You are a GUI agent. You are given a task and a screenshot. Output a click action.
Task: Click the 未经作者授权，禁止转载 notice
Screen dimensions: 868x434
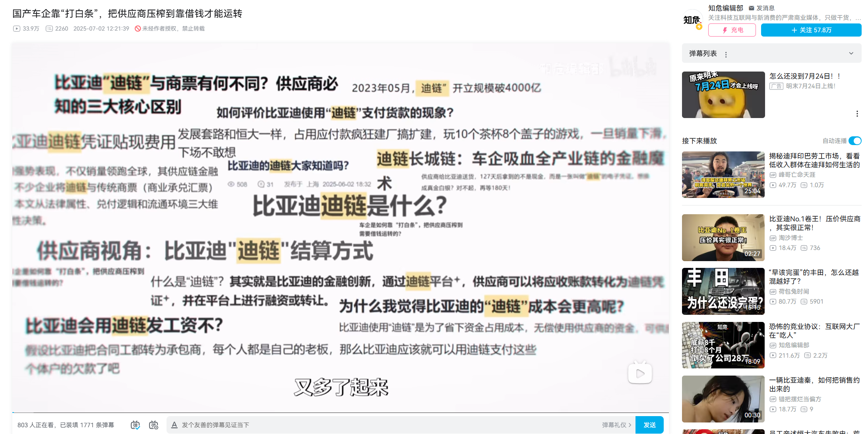[170, 29]
